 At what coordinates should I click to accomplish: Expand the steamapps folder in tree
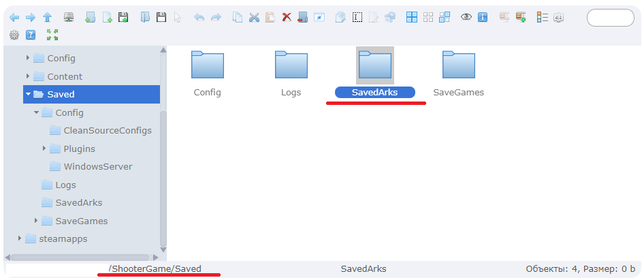pos(19,238)
